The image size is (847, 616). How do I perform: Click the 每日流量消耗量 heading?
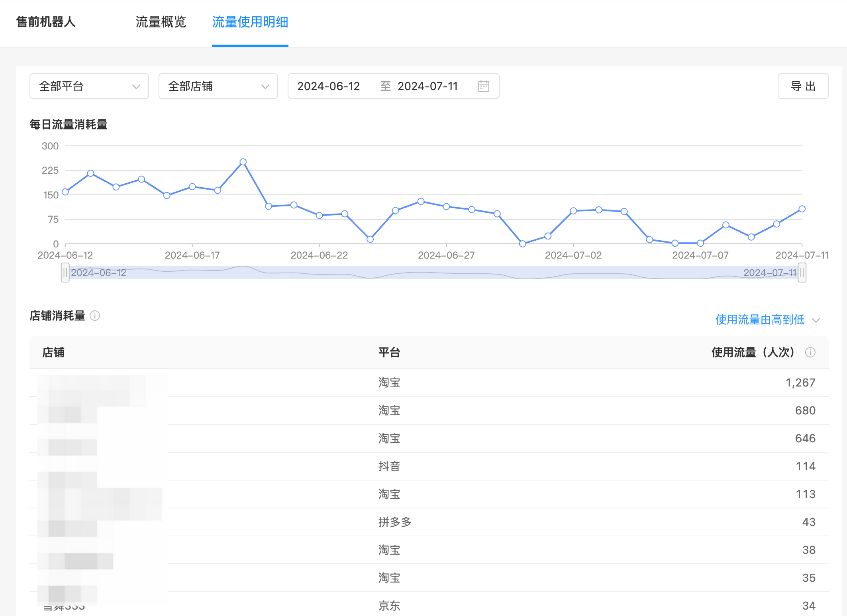coord(69,124)
